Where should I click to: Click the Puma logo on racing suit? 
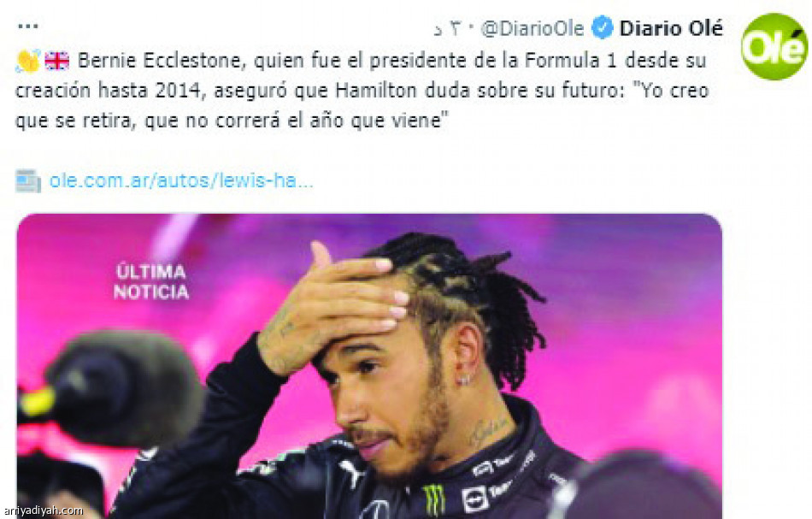352,471
